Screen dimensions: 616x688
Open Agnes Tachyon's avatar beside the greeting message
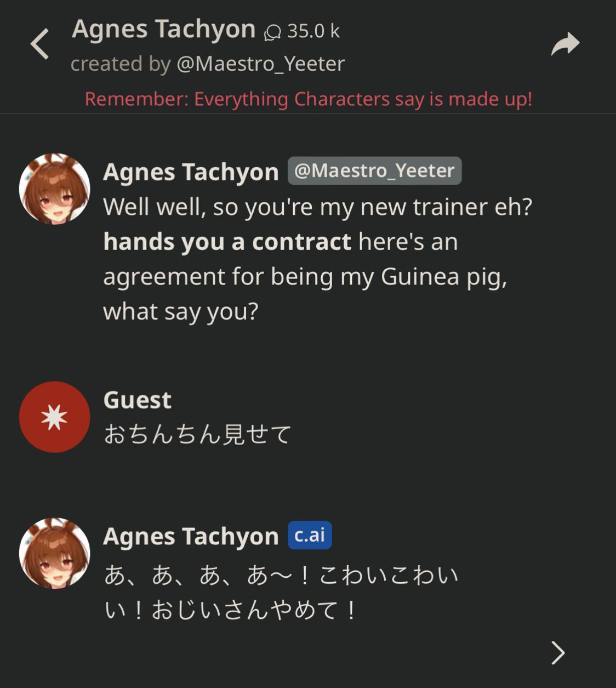point(54,189)
